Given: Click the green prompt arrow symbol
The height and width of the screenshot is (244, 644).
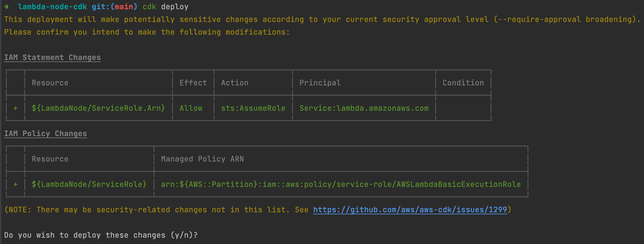Looking at the screenshot, I should click(6, 7).
